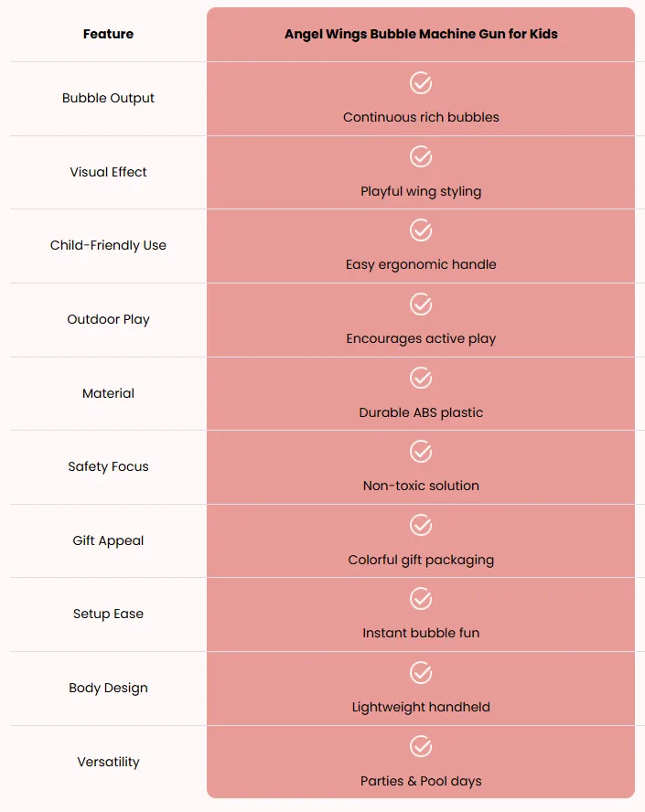Click checkmark icon above Instant bubble fun
Image resolution: width=645 pixels, height=812 pixels.
[421, 599]
